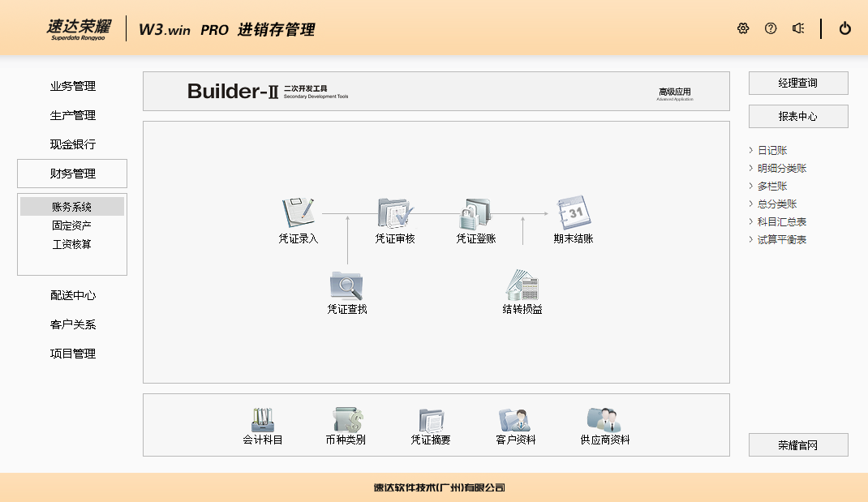The width and height of the screenshot is (868, 502).
Task: Select 固定资产 under 财务管理
Action: coord(72,225)
